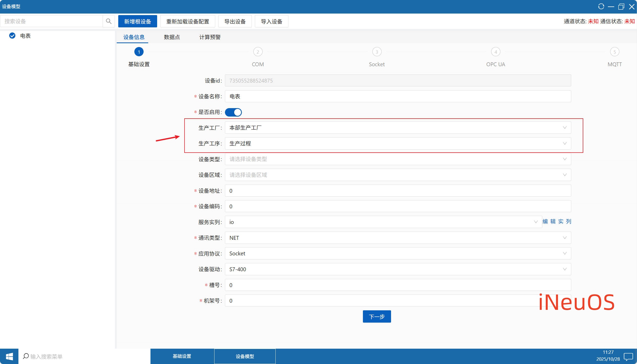Screen dimensions: 637x364
Task: Click step 5 MQTT circle icon
Action: [614, 52]
